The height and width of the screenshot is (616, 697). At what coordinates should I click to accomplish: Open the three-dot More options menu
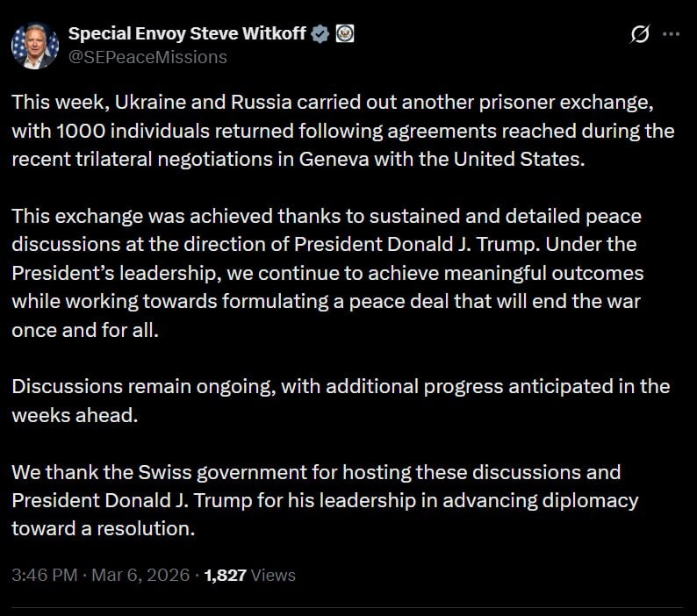(671, 35)
